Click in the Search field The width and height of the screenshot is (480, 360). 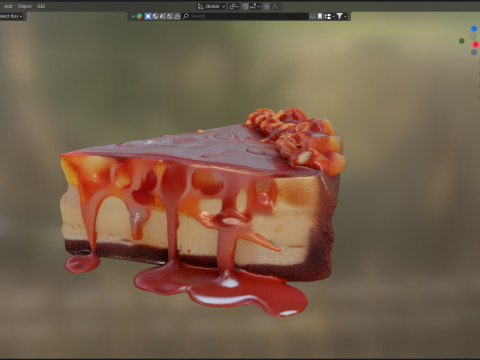click(245, 16)
